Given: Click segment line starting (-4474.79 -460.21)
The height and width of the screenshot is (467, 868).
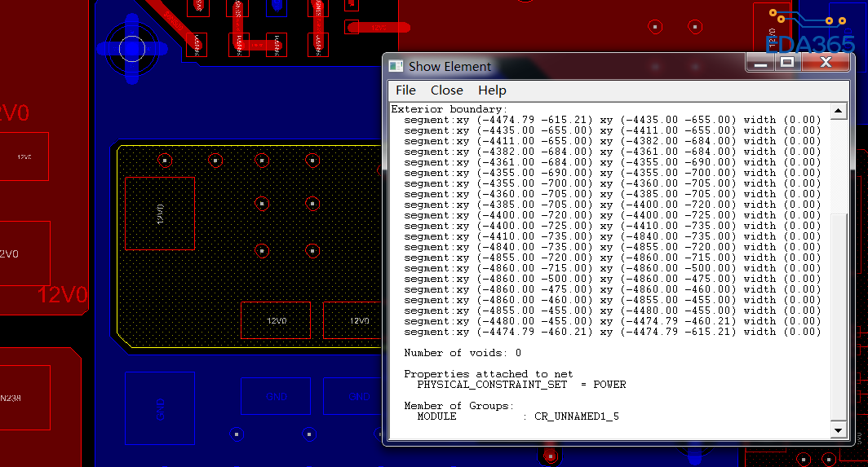Looking at the screenshot, I should pos(612,332).
